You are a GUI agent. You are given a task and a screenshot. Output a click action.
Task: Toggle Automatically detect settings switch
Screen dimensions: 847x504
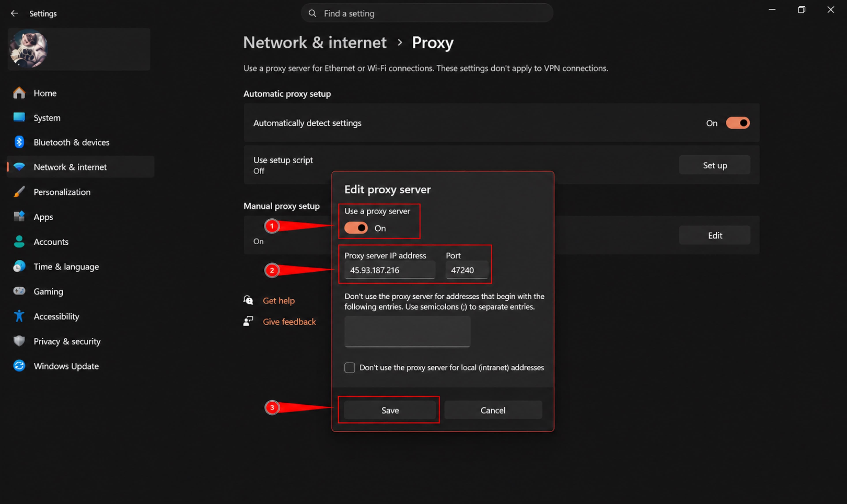[738, 123]
